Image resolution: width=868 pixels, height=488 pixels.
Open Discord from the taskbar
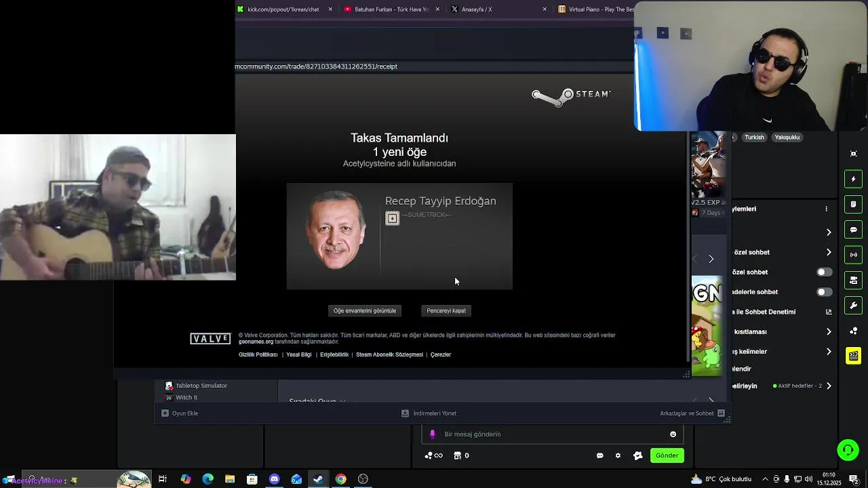point(274,479)
